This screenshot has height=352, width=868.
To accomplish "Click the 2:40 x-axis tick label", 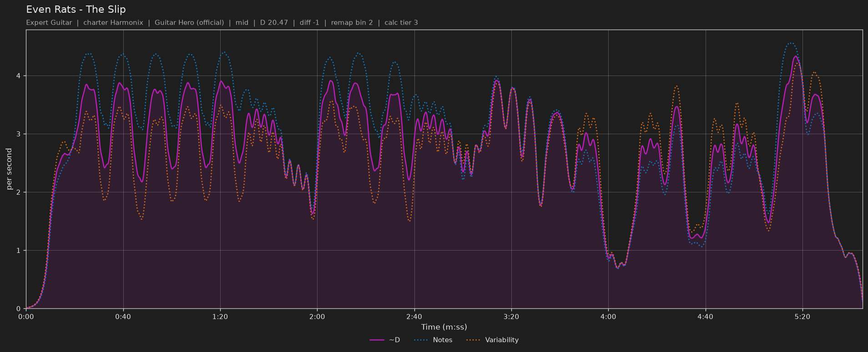I will click(x=414, y=317).
